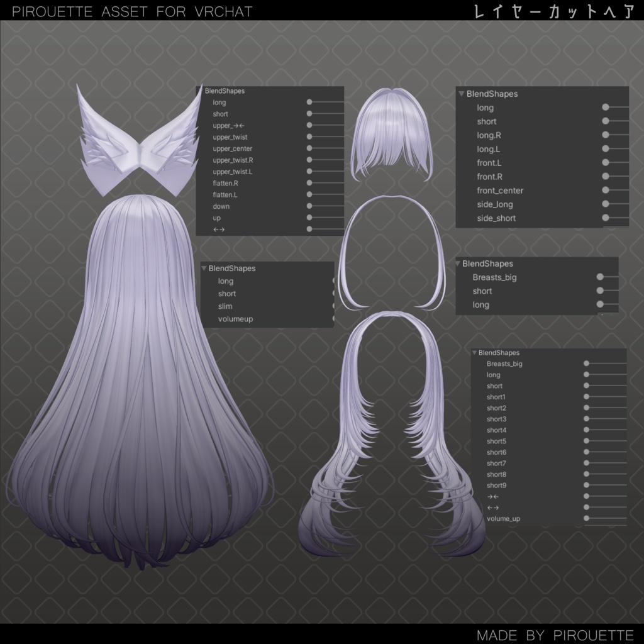Adjust the upper_twist blendshape slider
644x644 pixels.
pyautogui.click(x=308, y=137)
